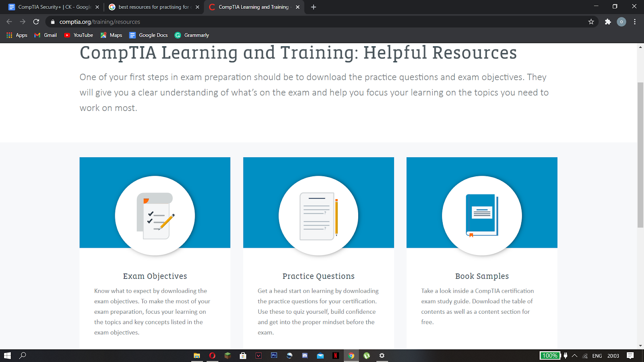Launch Opera browser from the taskbar
Image resolution: width=644 pixels, height=362 pixels.
point(212,356)
